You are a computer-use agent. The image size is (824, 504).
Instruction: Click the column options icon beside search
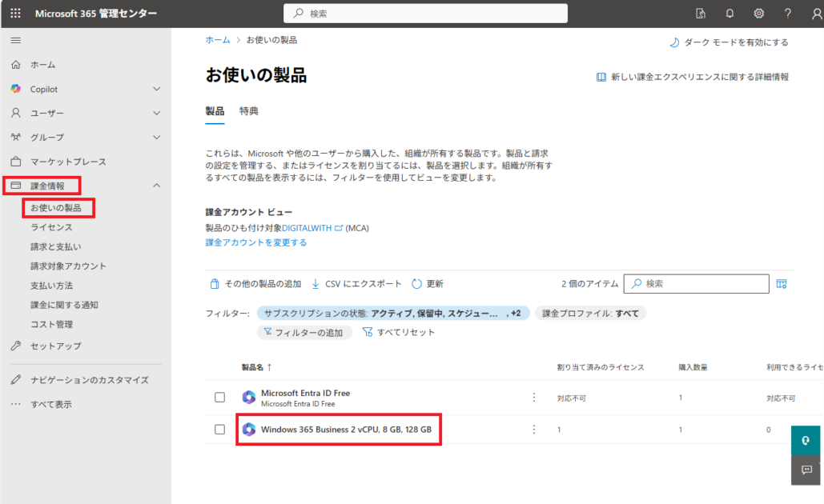782,283
